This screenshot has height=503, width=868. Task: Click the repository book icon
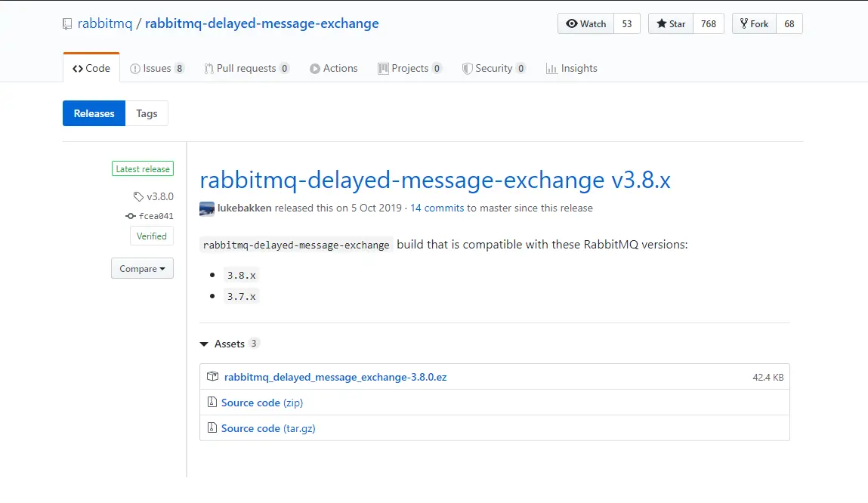(x=67, y=24)
